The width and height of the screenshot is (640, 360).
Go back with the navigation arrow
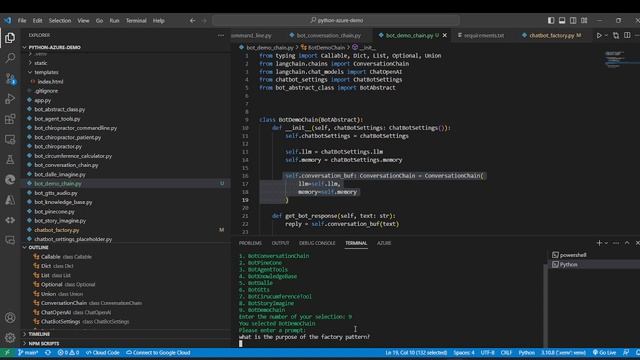[192, 20]
